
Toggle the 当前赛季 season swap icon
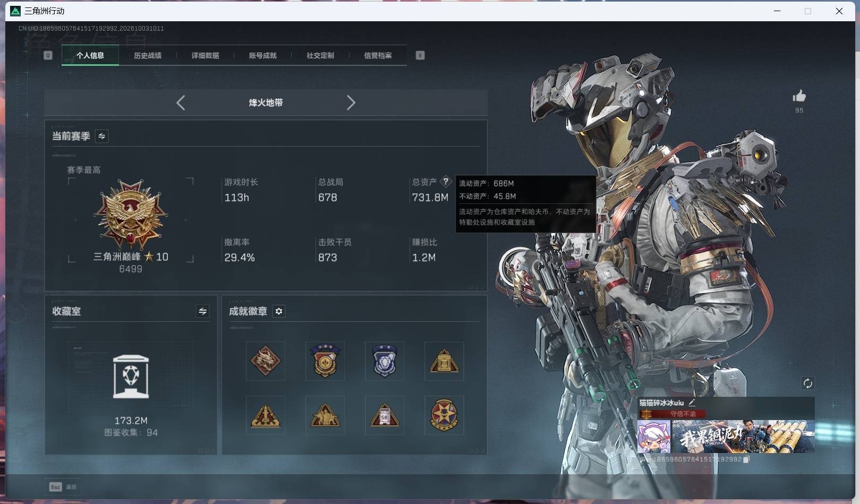[101, 136]
